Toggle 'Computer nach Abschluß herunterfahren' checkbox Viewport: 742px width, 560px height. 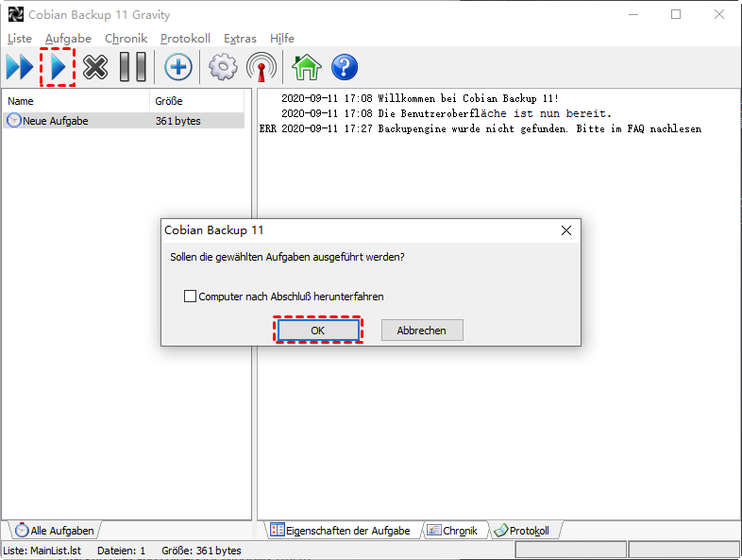click(190, 297)
